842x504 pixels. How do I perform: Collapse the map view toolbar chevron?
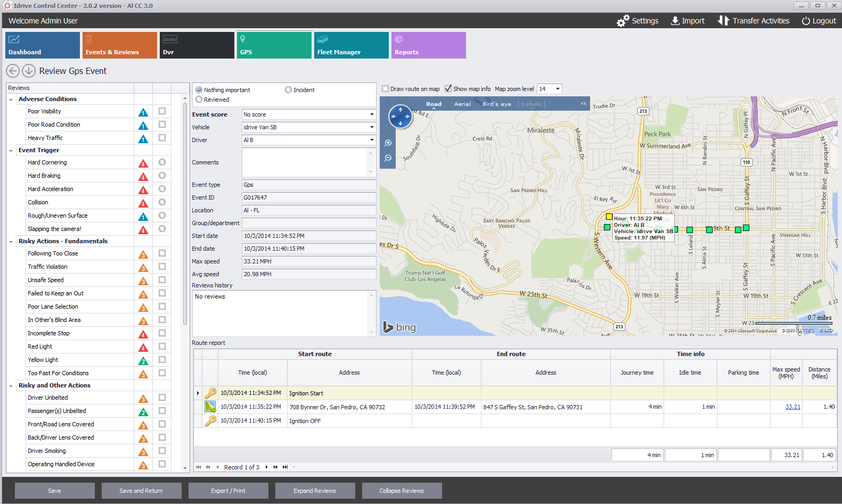point(583,104)
